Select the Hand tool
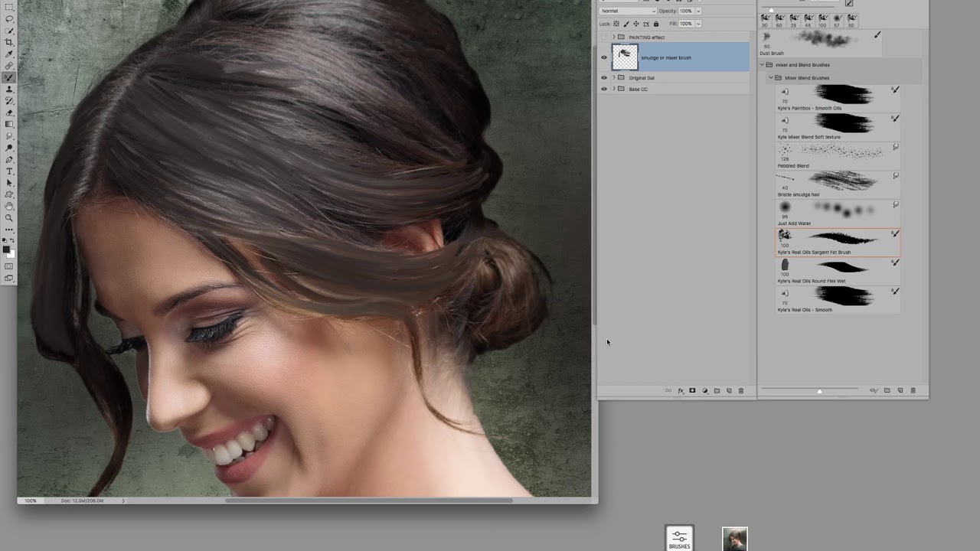Image resolution: width=980 pixels, height=551 pixels. pyautogui.click(x=9, y=206)
